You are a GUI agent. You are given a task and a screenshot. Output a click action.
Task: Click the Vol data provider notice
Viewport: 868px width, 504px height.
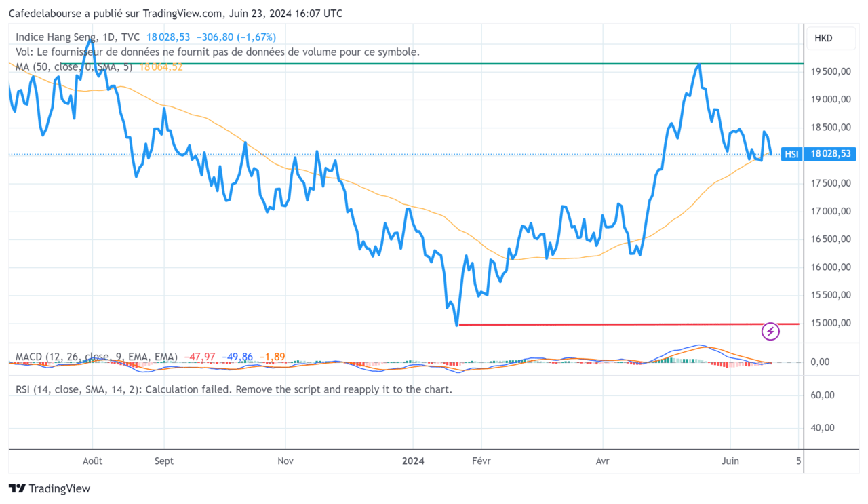point(217,52)
